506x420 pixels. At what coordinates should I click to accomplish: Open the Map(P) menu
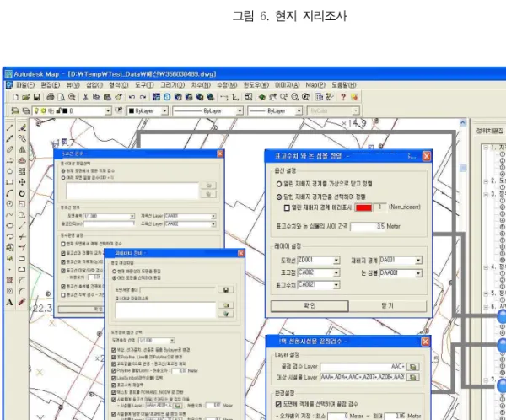pos(315,85)
